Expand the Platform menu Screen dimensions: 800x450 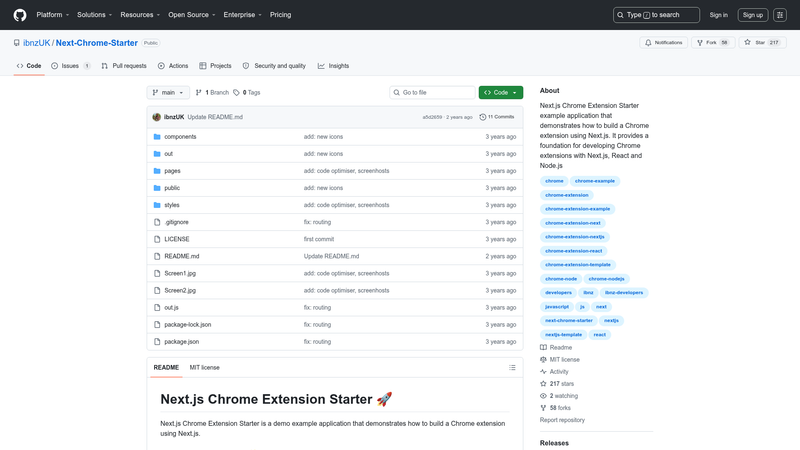click(x=53, y=15)
